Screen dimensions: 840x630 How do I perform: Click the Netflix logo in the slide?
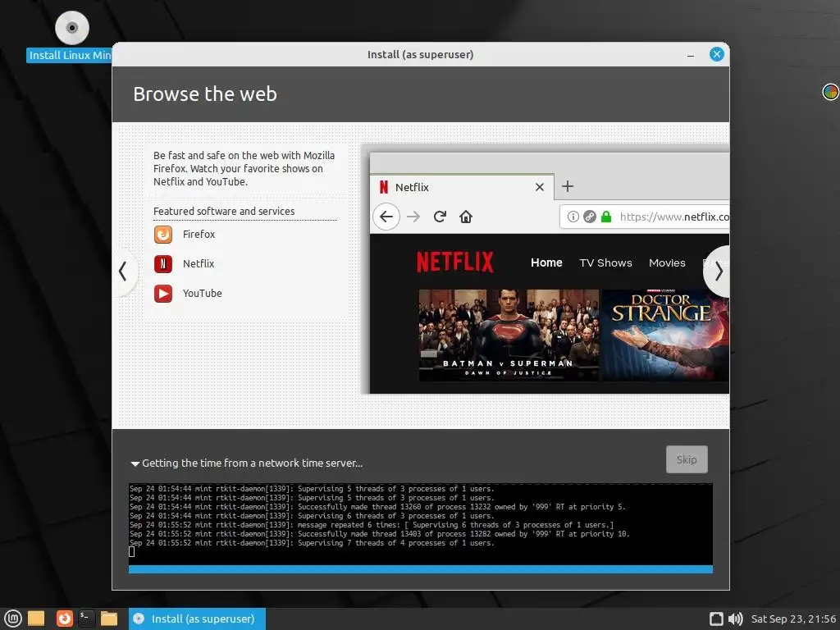click(x=454, y=262)
